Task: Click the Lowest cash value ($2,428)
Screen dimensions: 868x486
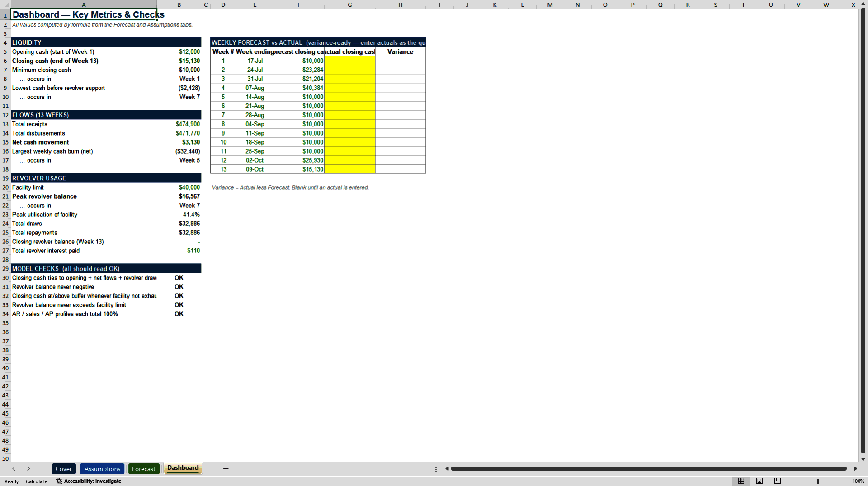Action: click(x=179, y=88)
